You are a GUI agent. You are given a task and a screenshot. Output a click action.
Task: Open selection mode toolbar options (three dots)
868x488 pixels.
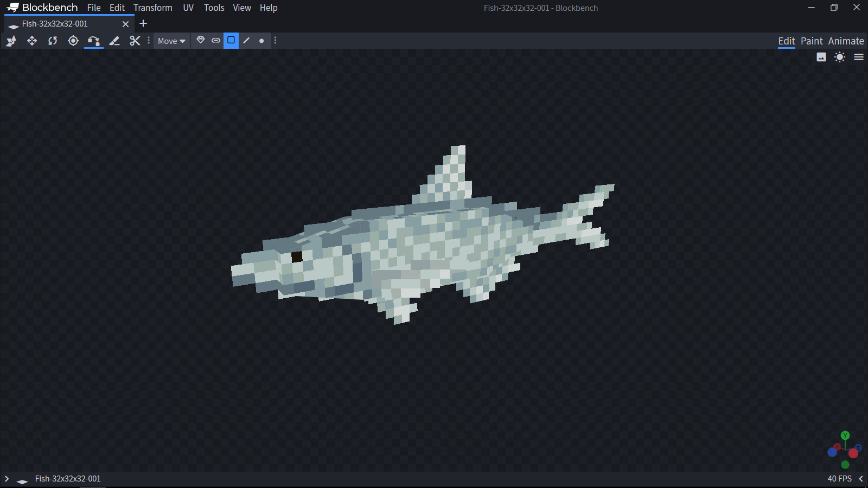click(276, 41)
